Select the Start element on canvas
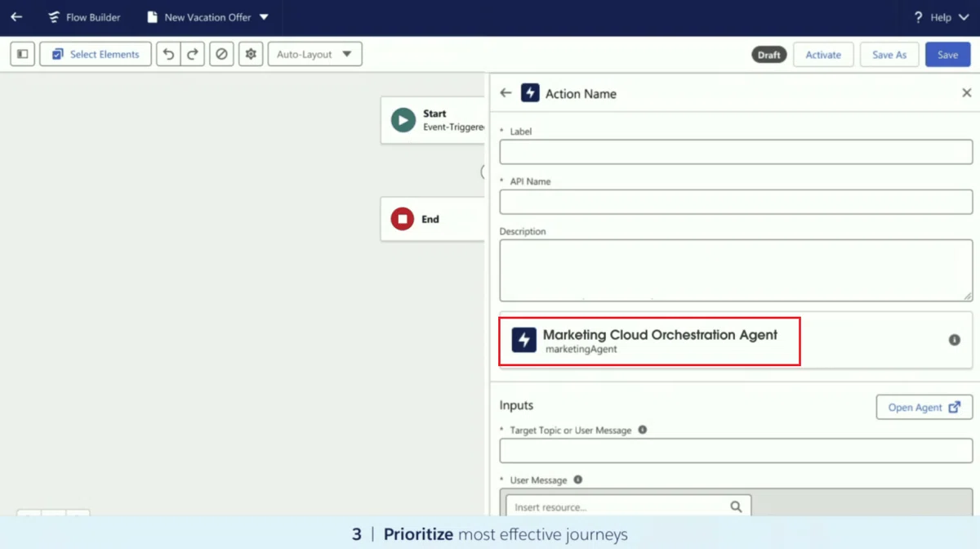Screen dimensions: 980x549 coord(434,120)
